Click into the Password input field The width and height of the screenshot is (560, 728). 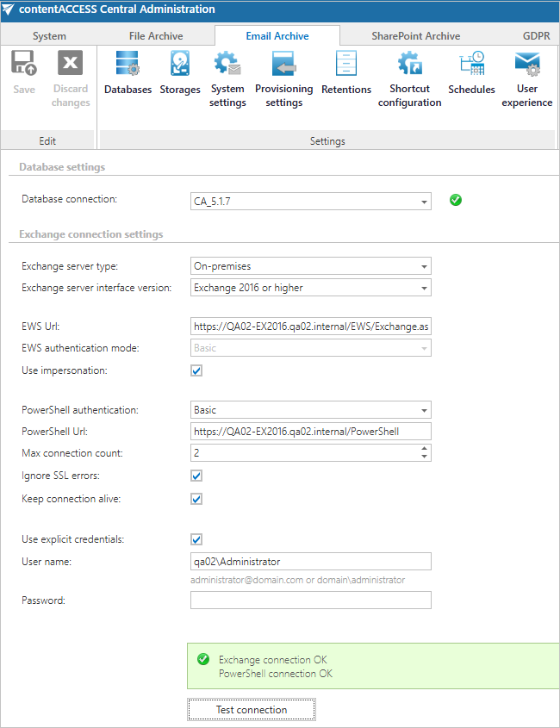tap(311, 600)
